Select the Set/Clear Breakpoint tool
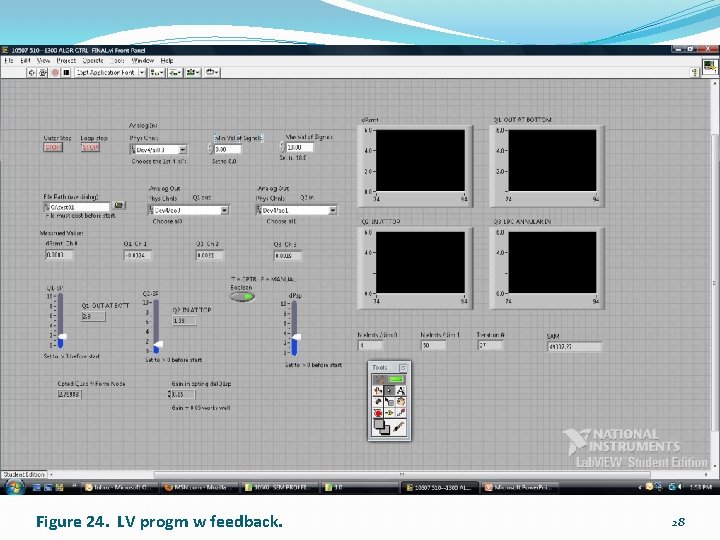Screen dimensions: 720x540 (x=378, y=413)
